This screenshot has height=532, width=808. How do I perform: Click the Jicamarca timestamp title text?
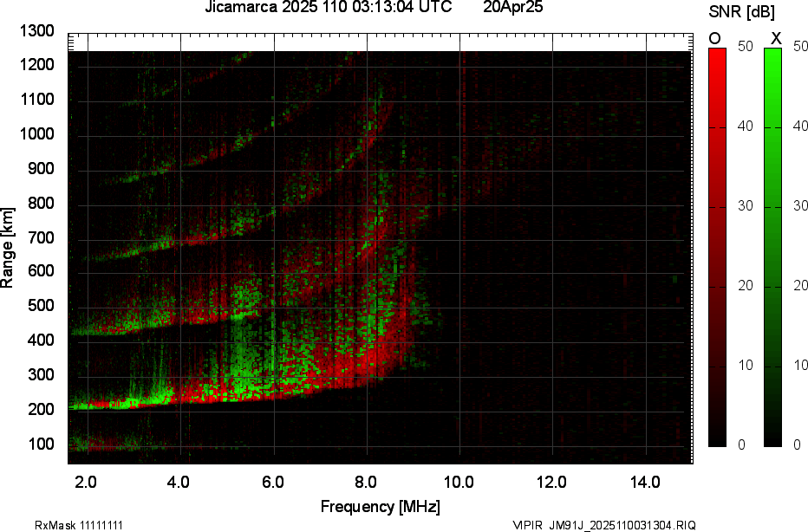coord(329,7)
